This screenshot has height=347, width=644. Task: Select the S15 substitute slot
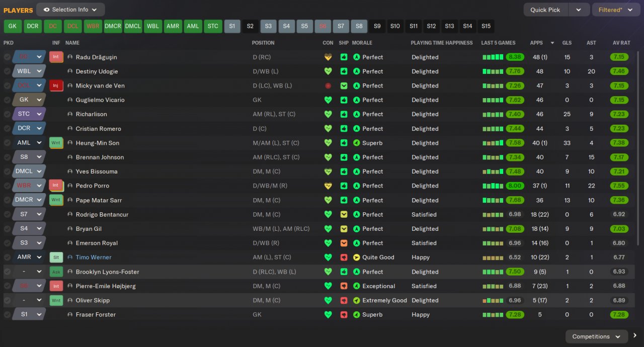point(486,26)
